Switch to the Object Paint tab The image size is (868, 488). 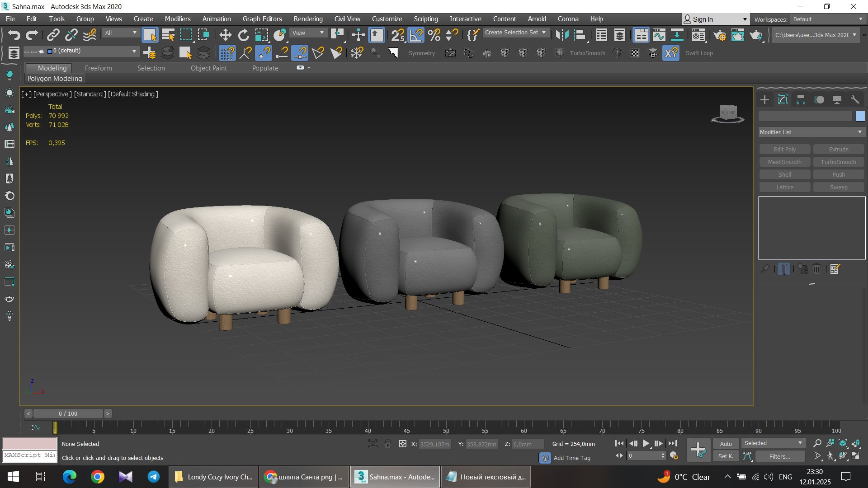point(208,68)
